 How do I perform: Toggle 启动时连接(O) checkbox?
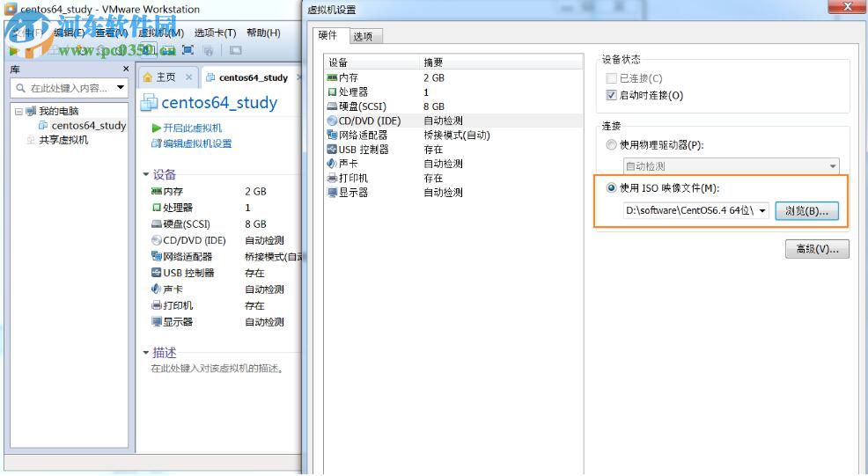[x=611, y=95]
